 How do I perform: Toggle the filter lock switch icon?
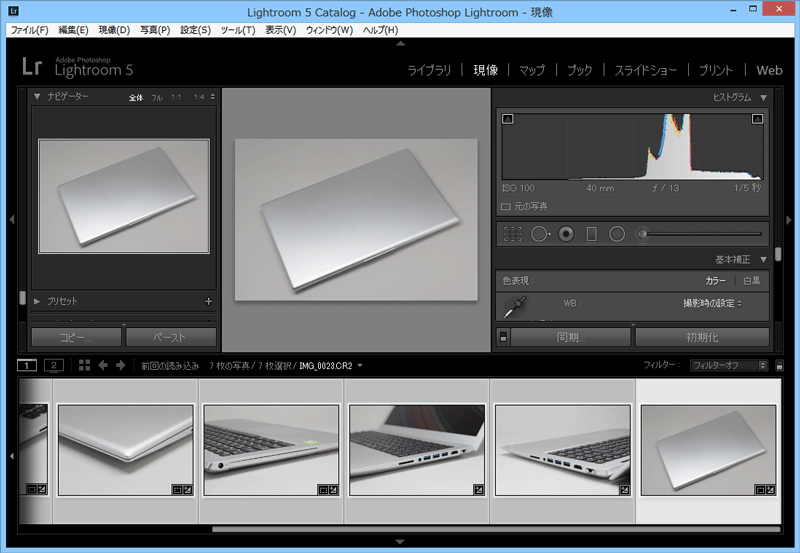[x=779, y=365]
